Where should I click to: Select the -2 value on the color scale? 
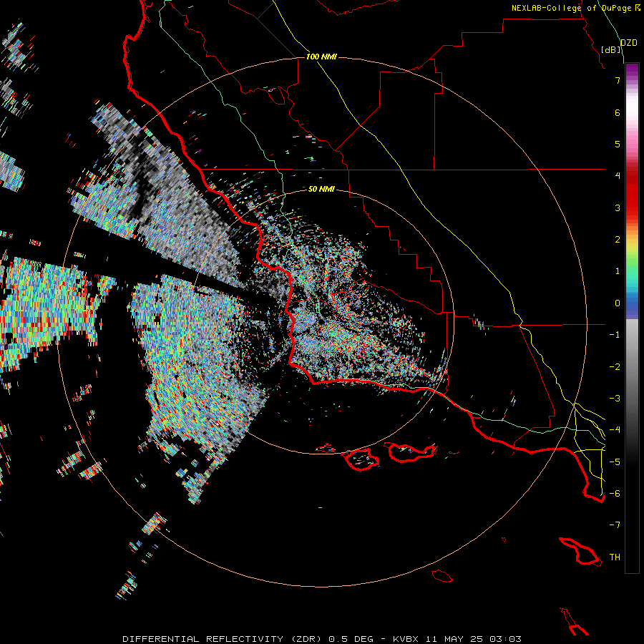615,367
